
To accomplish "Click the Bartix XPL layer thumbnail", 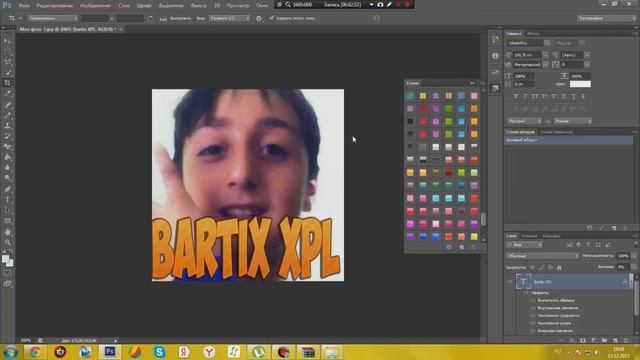I will coord(523,282).
